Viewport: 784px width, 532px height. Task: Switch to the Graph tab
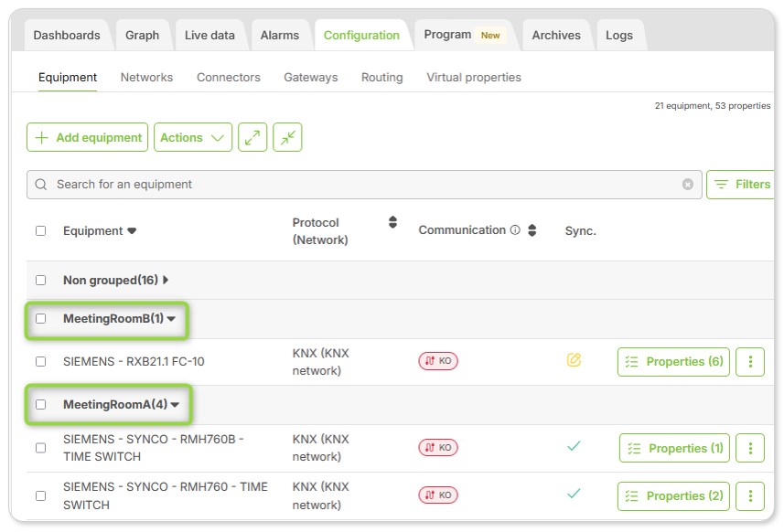pos(142,36)
